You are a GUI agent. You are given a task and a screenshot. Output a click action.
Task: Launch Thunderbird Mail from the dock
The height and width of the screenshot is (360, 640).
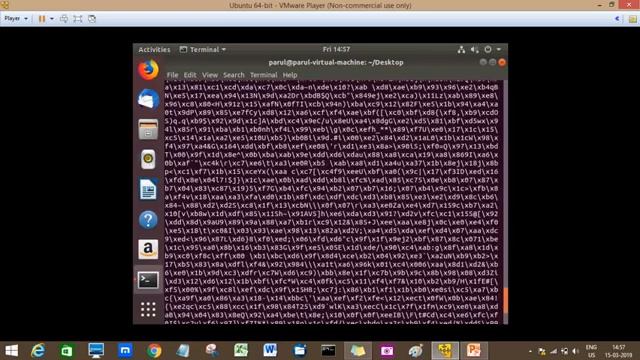click(x=148, y=99)
